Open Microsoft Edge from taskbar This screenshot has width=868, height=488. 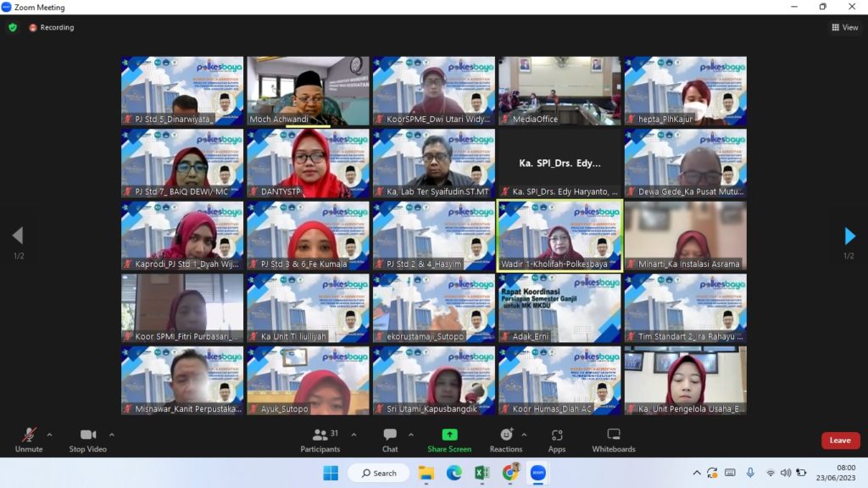pos(454,473)
